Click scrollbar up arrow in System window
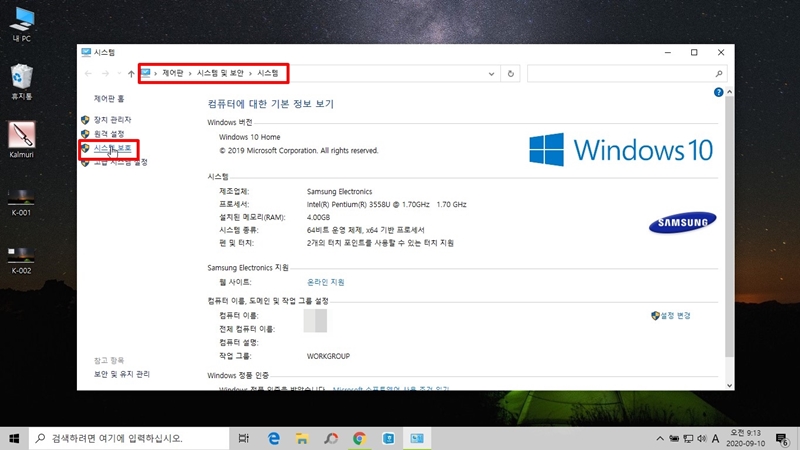 729,92
